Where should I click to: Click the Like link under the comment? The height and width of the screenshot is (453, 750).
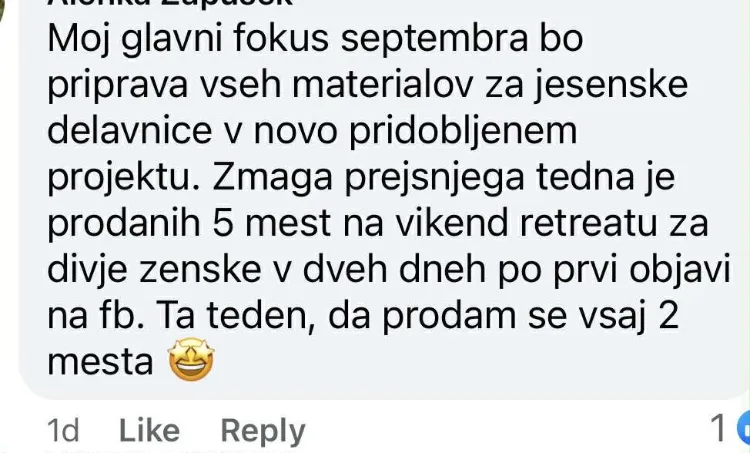149,431
